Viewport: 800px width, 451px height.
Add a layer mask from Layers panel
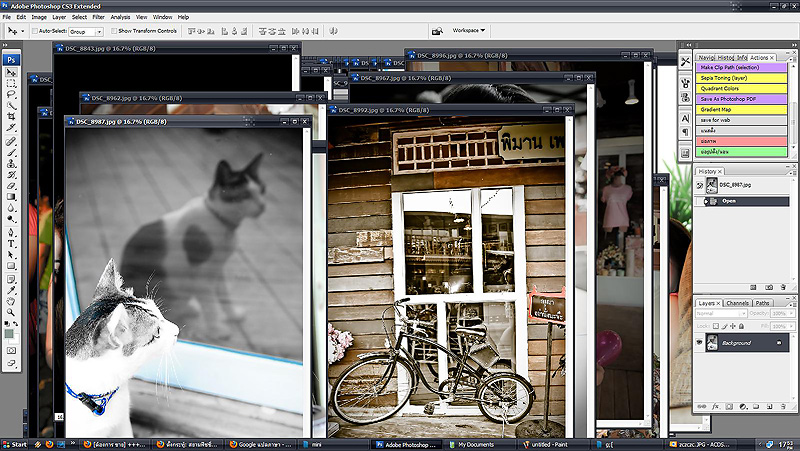coord(729,407)
